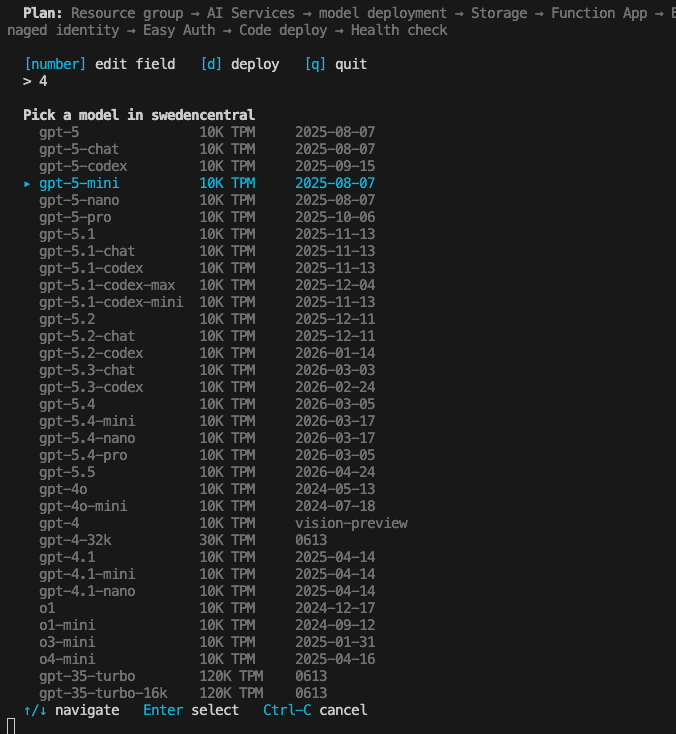676x734 pixels.
Task: Click the 'Plan:' label
Action: [x=43, y=13]
